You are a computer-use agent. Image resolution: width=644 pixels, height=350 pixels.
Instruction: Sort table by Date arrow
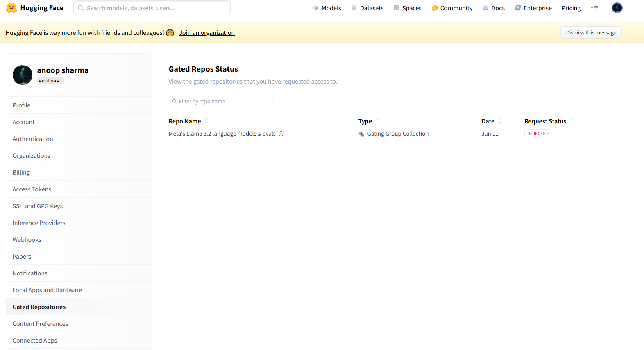pyautogui.click(x=500, y=122)
